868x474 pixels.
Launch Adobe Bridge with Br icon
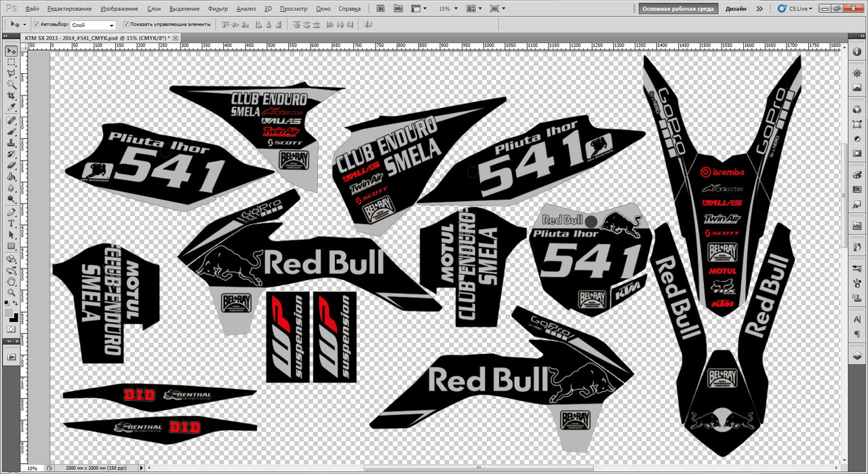(381, 9)
